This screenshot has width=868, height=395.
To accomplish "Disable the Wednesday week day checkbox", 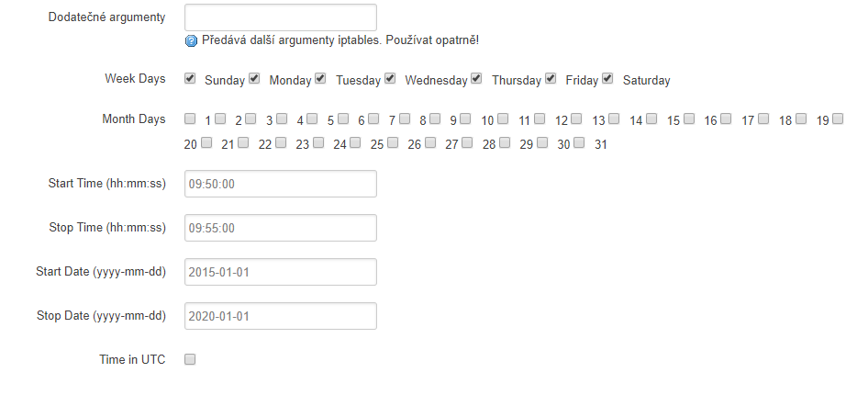I will pyautogui.click(x=390, y=78).
